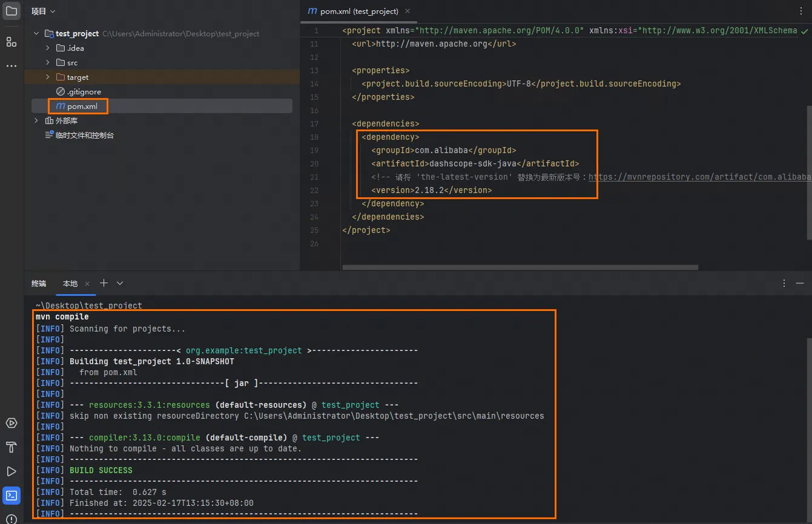Close the pom.xml editor tab
812x524 pixels.
pyautogui.click(x=407, y=11)
